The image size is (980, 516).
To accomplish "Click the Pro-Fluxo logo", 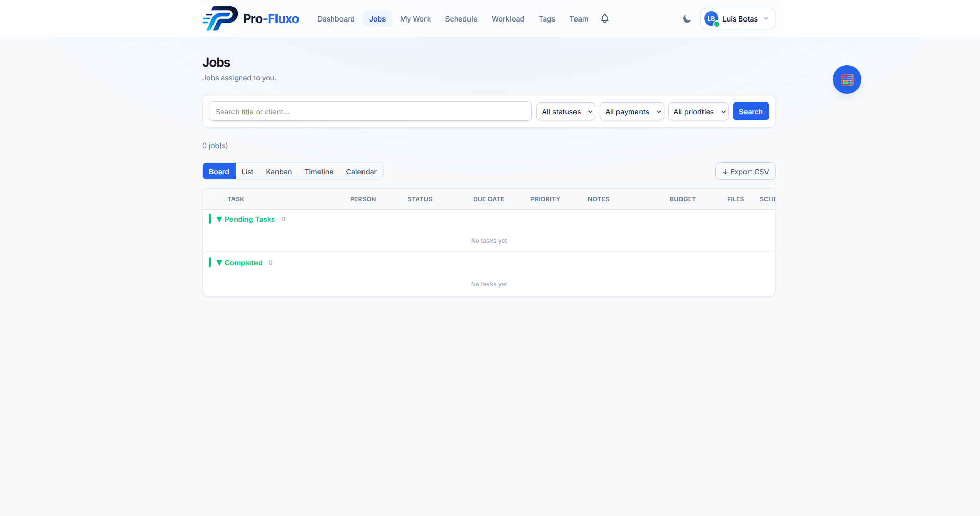I will [251, 18].
